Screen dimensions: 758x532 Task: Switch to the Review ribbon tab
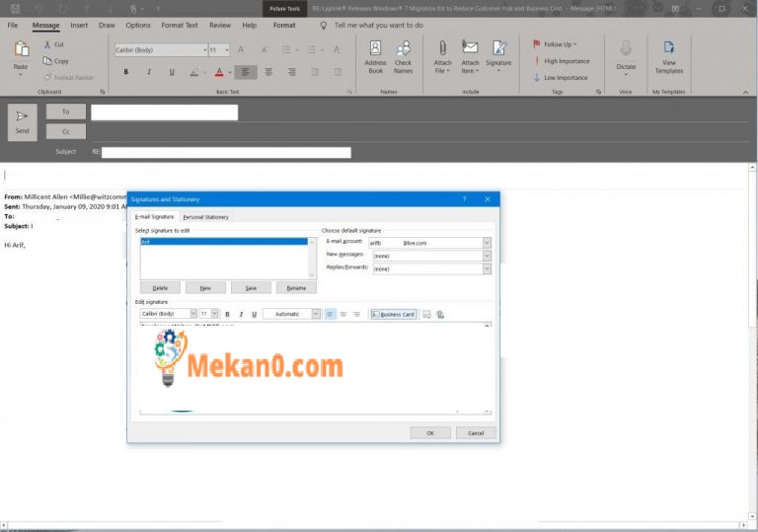[220, 25]
